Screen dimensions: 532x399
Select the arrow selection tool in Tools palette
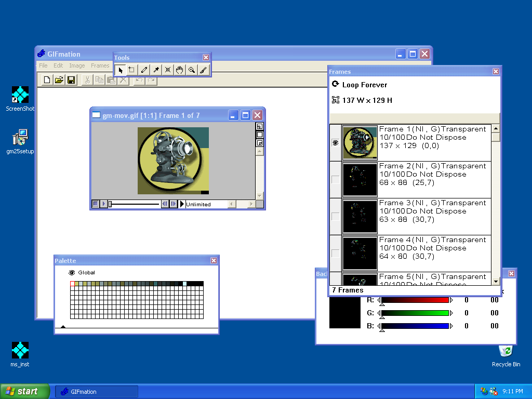(x=120, y=70)
